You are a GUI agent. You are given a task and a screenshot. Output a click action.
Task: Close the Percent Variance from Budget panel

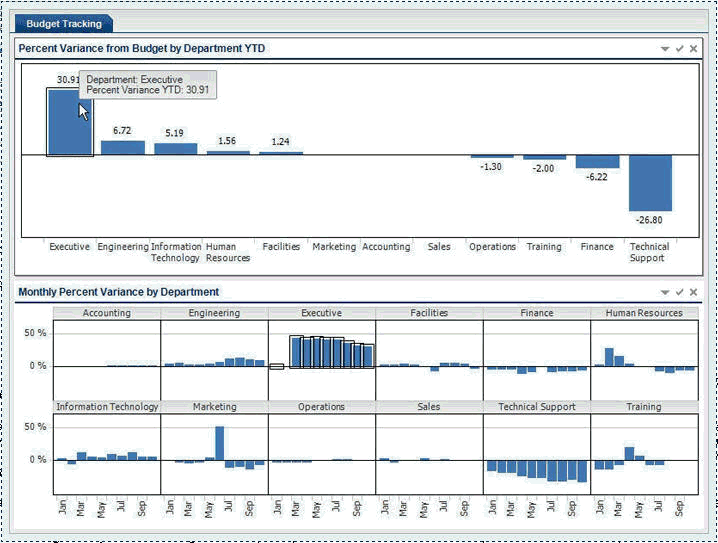pyautogui.click(x=693, y=48)
